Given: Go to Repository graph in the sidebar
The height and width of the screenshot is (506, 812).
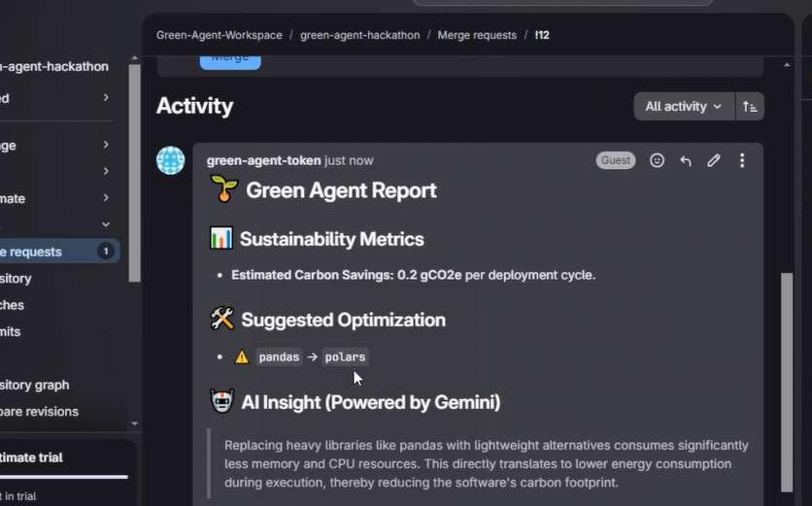Looking at the screenshot, I should pyautogui.click(x=39, y=385).
